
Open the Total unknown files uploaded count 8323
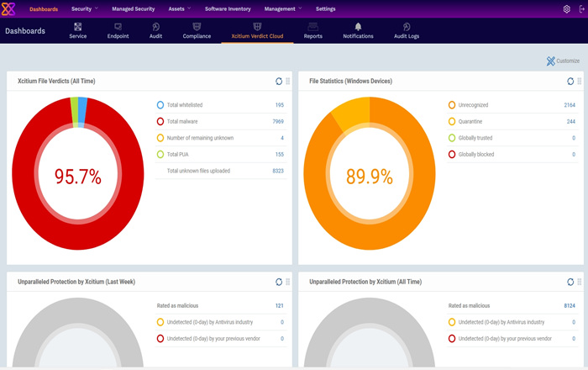click(x=278, y=171)
